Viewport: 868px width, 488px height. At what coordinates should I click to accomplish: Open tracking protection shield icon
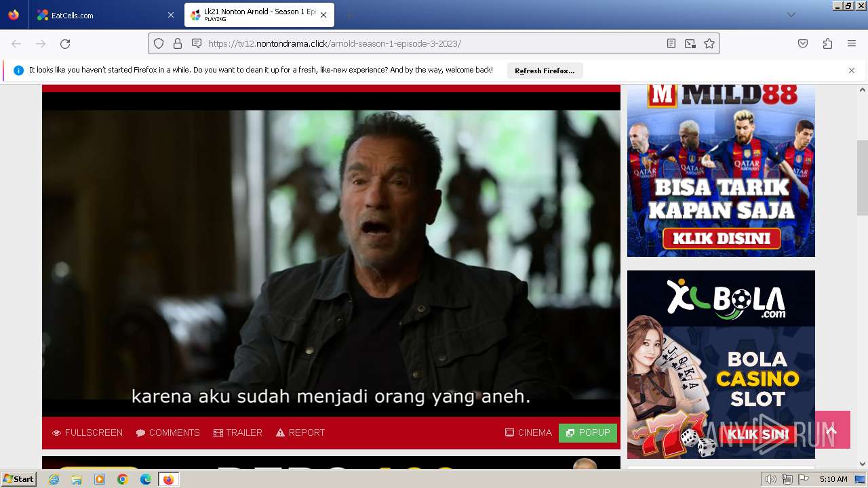click(x=159, y=43)
